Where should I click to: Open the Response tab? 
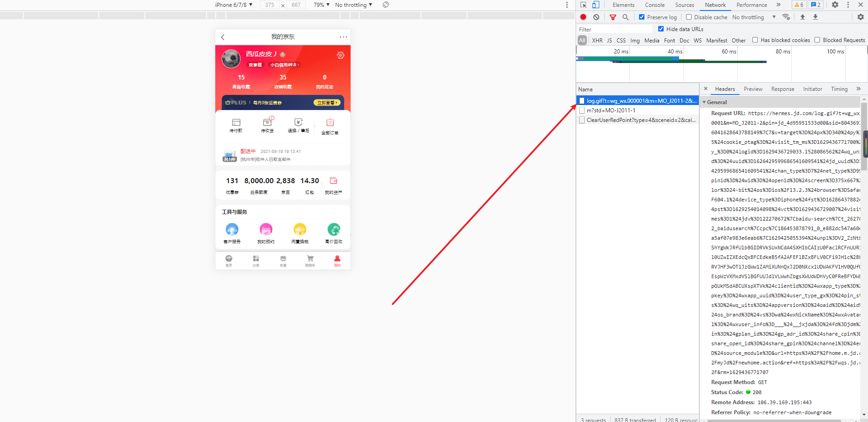coord(783,89)
